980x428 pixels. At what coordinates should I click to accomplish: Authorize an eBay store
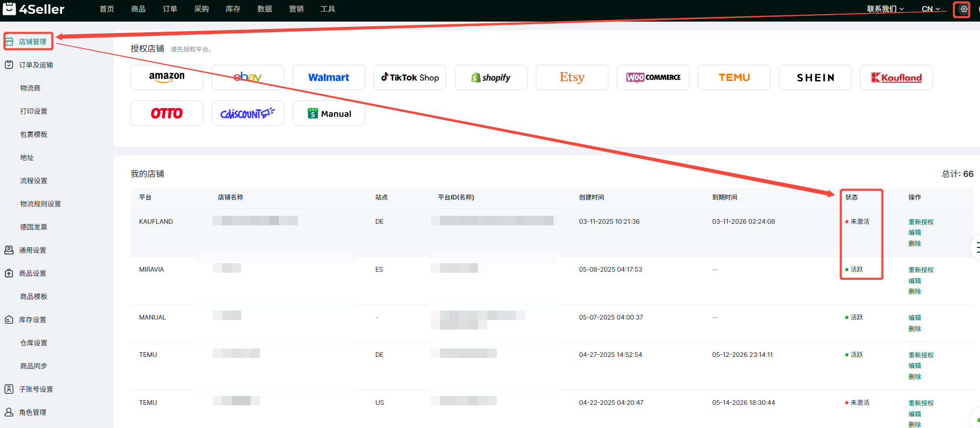pyautogui.click(x=248, y=77)
